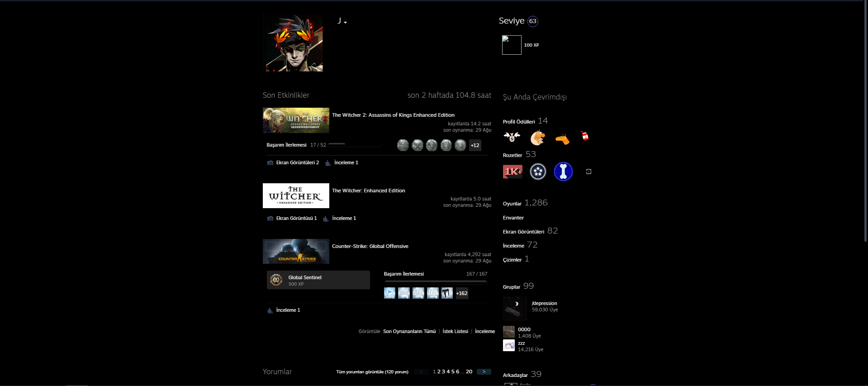
Task: Open Arkadaşlar friends list
Action: (x=515, y=375)
